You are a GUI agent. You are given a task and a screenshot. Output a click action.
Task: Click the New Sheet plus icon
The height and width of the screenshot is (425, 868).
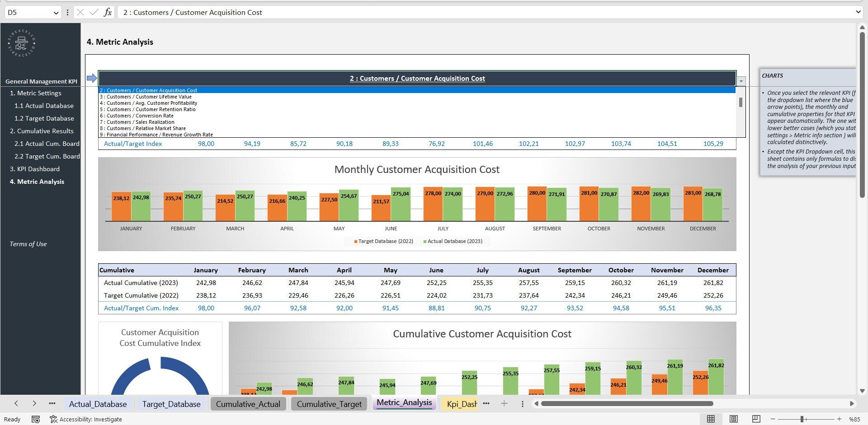click(x=504, y=403)
